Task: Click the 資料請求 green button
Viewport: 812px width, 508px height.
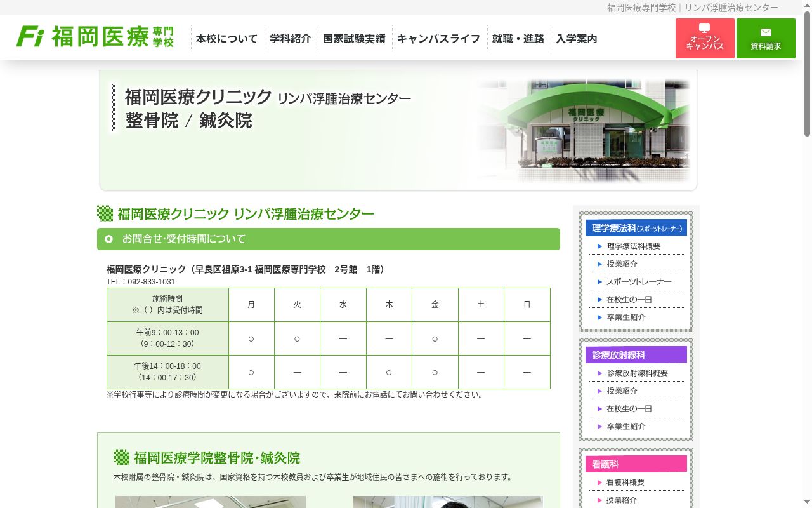Action: click(x=766, y=38)
